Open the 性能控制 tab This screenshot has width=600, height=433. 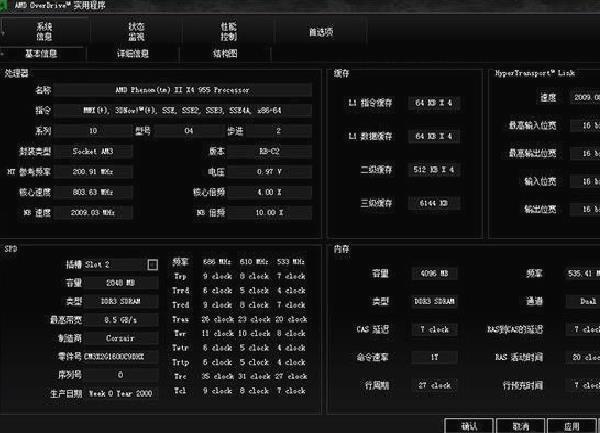click(228, 31)
